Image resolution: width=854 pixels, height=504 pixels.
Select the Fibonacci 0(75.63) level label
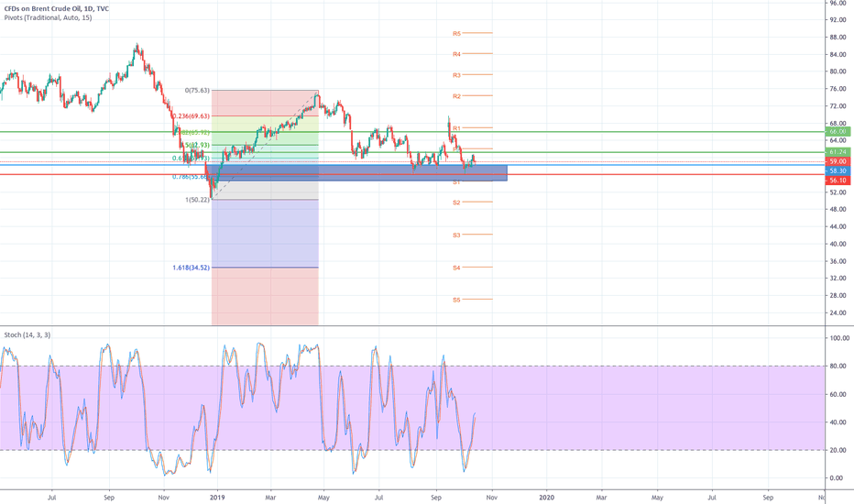click(197, 91)
